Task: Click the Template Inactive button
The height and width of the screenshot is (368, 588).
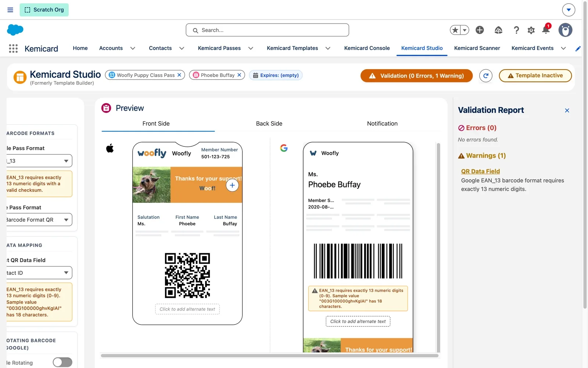Action: [x=535, y=76]
